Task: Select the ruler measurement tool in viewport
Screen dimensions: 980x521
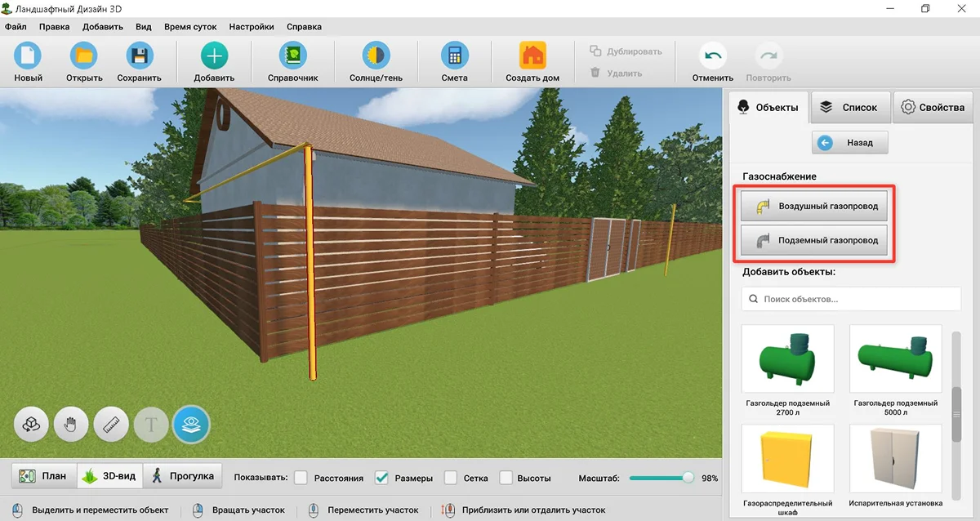Action: pos(112,425)
